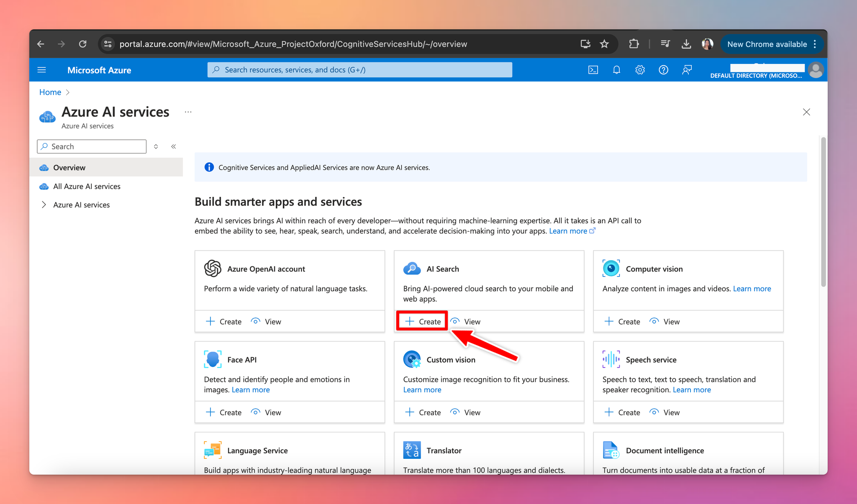This screenshot has height=504, width=857.
Task: Open Azure notifications bell
Action: coord(616,70)
